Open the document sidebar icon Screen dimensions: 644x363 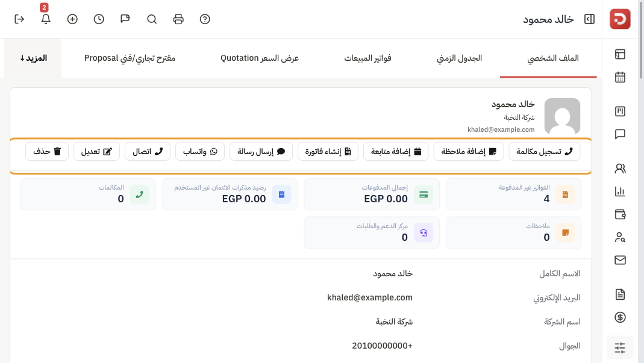[x=620, y=294]
